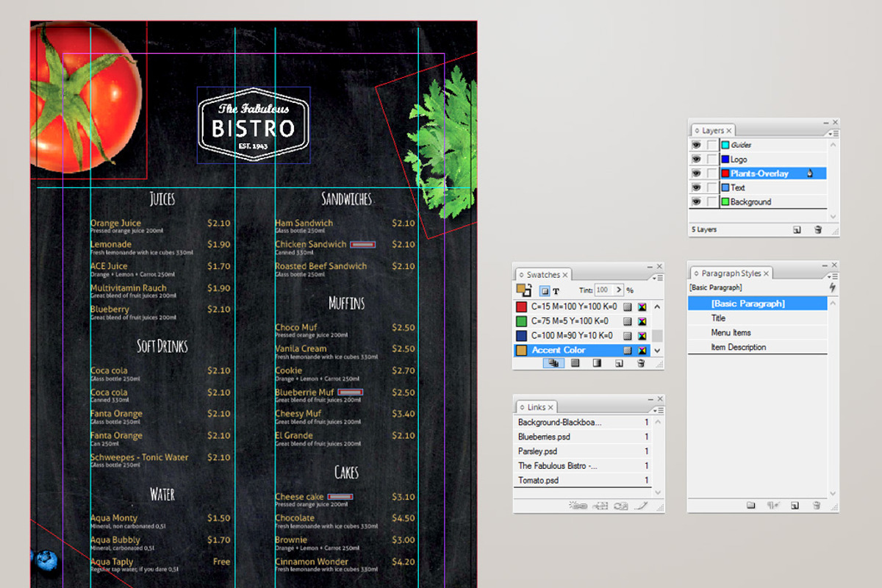Select Background-Blackboa... link
Screen dimensions: 882x588
(582, 423)
